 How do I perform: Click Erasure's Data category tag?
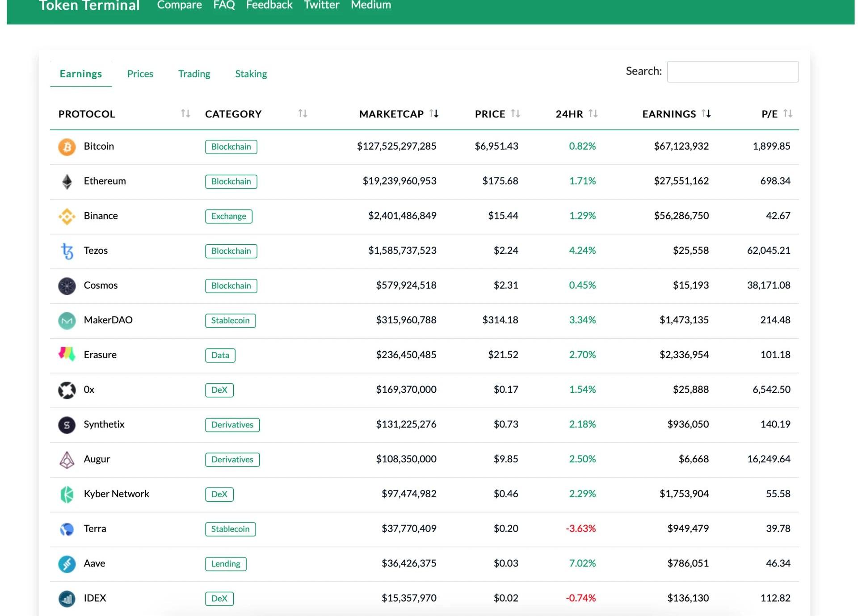point(220,355)
